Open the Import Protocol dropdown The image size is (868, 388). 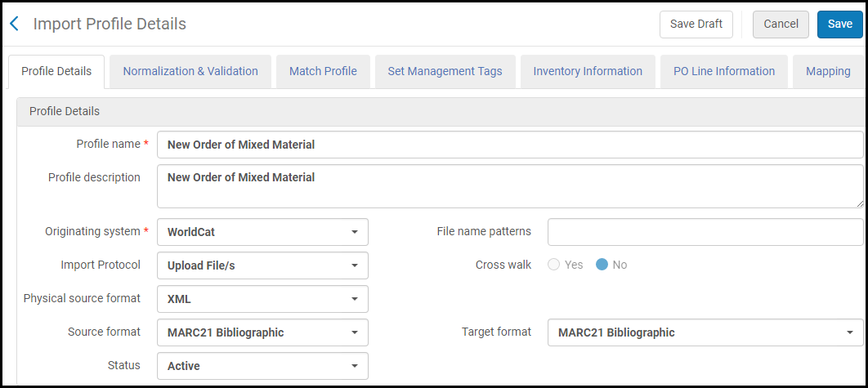click(262, 265)
